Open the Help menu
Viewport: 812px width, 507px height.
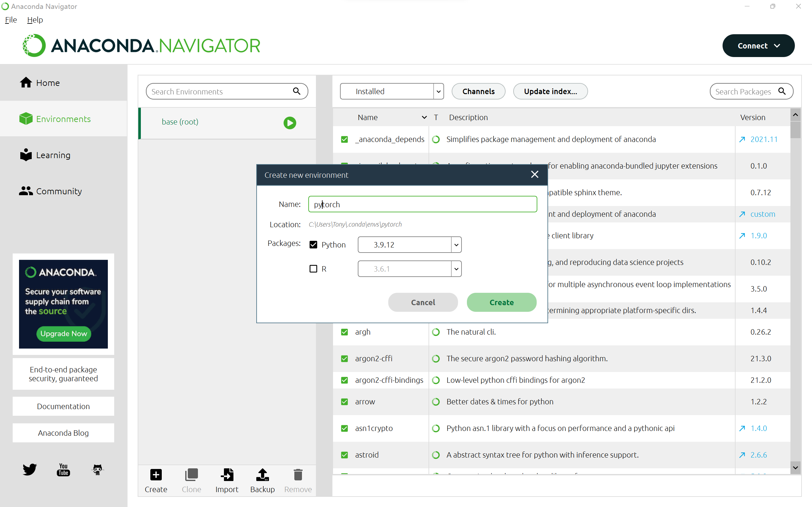click(35, 20)
